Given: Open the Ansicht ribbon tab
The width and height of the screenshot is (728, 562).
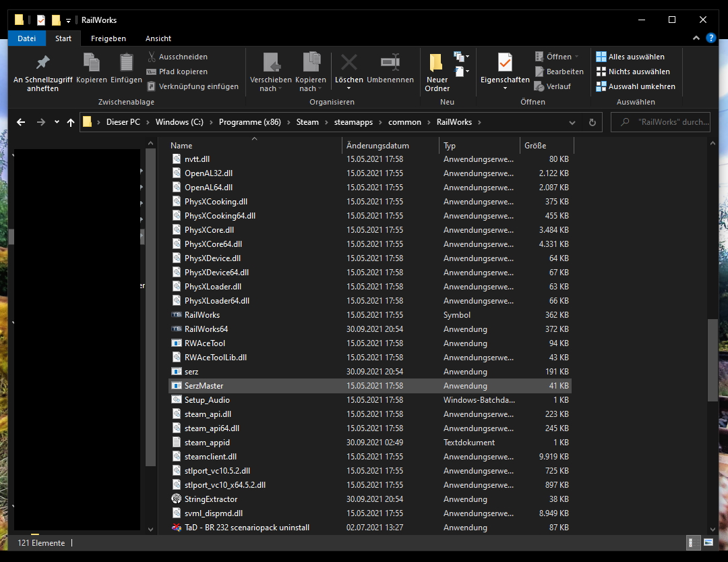Looking at the screenshot, I should [x=158, y=38].
